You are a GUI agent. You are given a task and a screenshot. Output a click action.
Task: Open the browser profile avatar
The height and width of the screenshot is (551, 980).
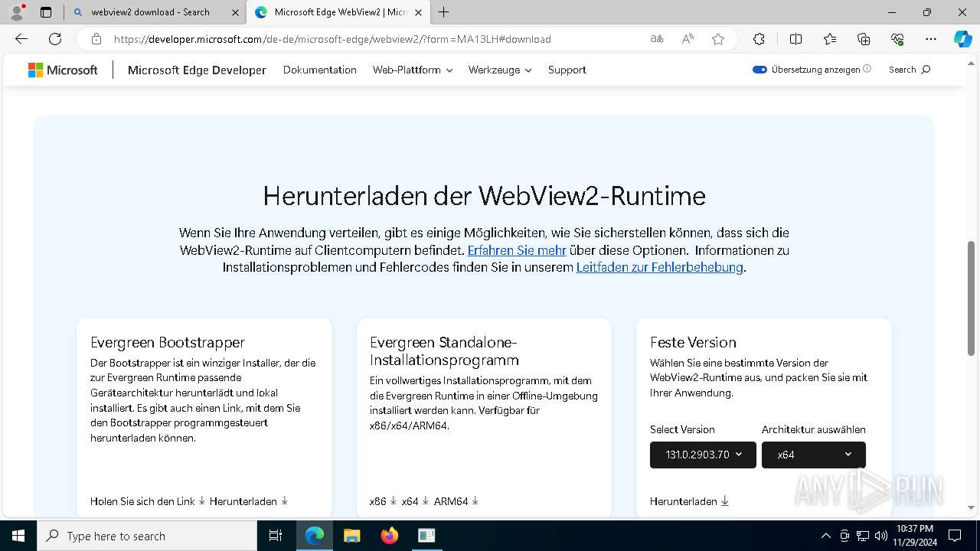click(17, 11)
